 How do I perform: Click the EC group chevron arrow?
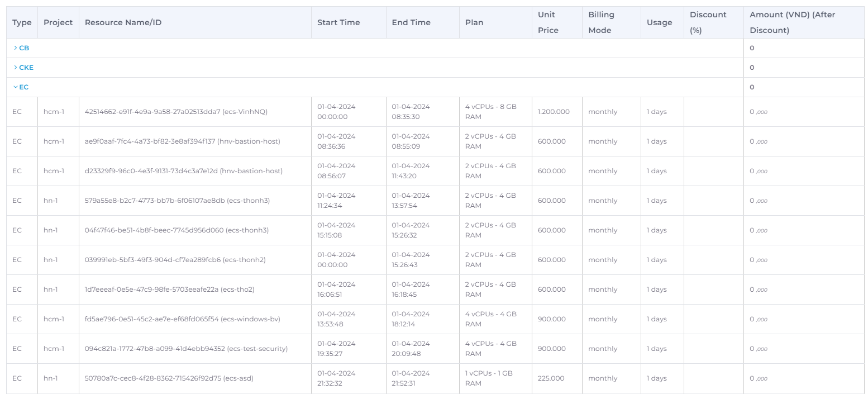point(16,87)
